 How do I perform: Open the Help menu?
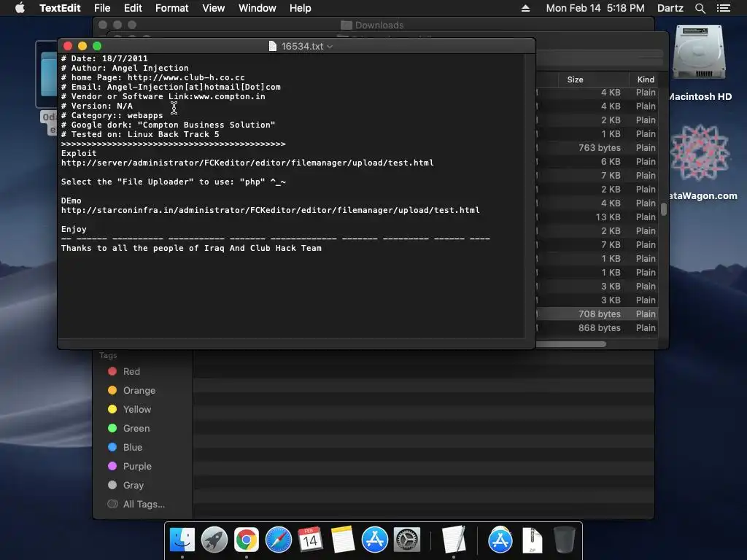[x=300, y=8]
